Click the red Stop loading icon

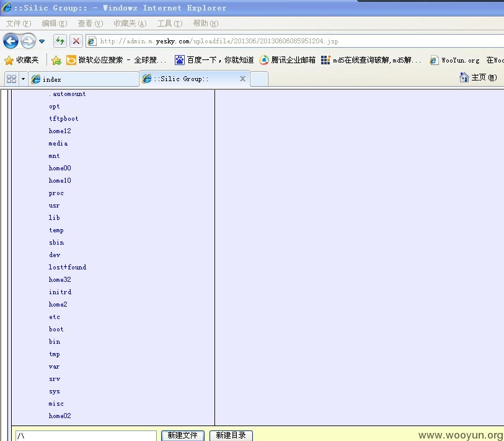coord(76,41)
